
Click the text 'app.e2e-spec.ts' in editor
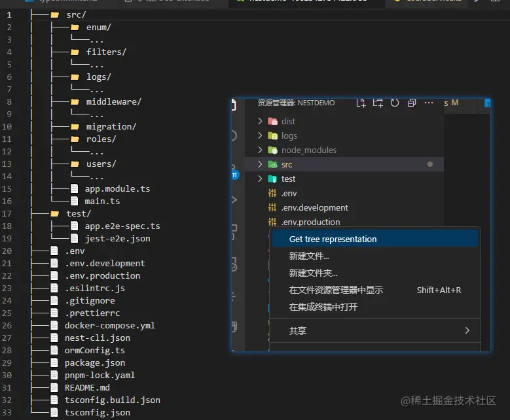[x=122, y=226]
